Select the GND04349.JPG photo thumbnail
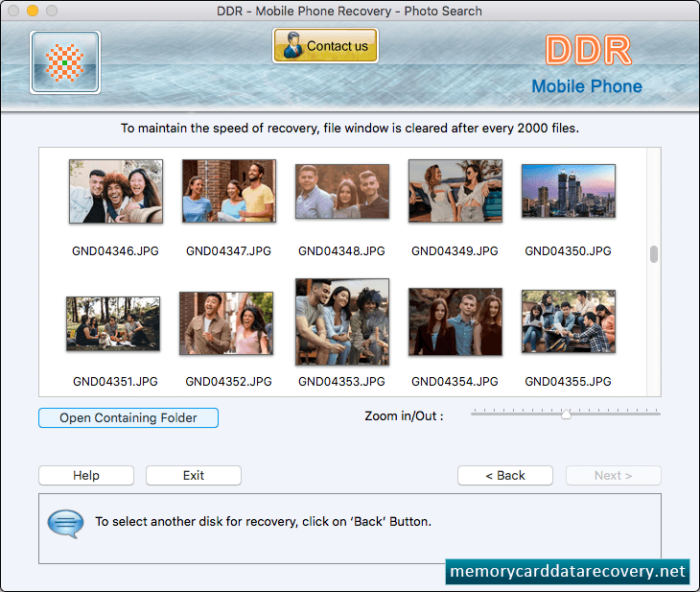This screenshot has width=700, height=592. coord(455,191)
